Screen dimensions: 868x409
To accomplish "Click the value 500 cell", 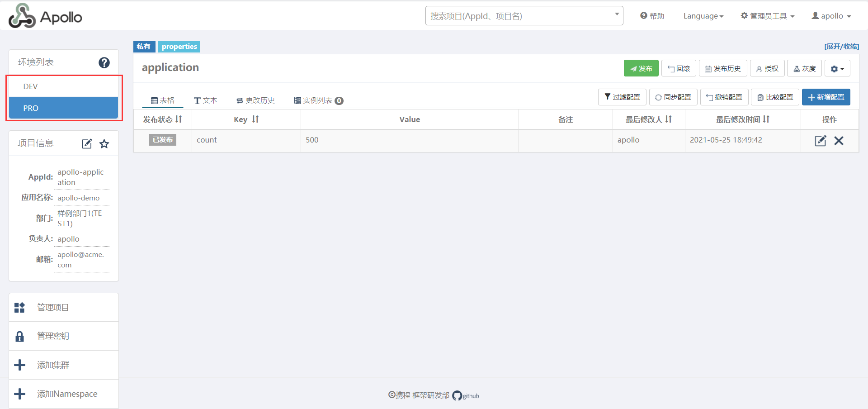I will [410, 140].
